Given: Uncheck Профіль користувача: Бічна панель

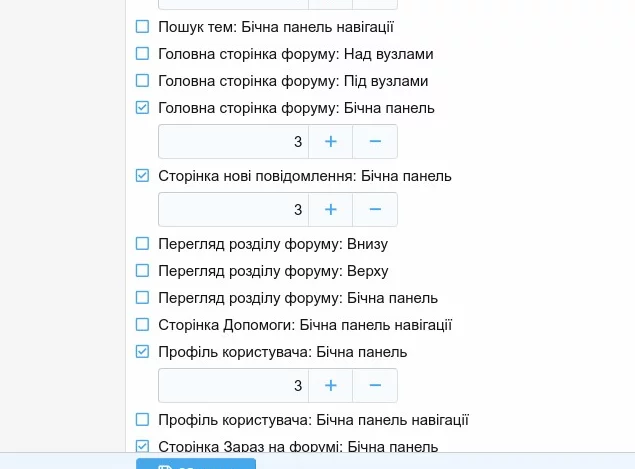Looking at the screenshot, I should pos(142,352).
